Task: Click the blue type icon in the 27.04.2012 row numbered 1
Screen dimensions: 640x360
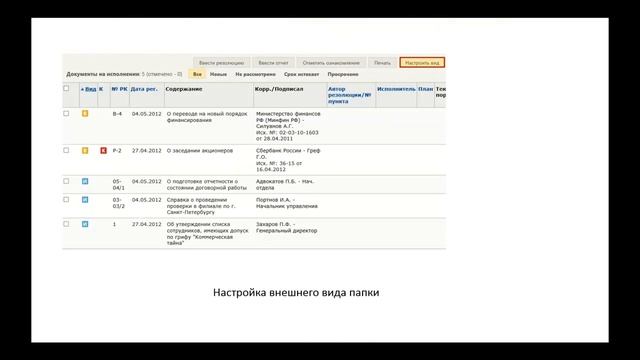Action: pyautogui.click(x=85, y=224)
